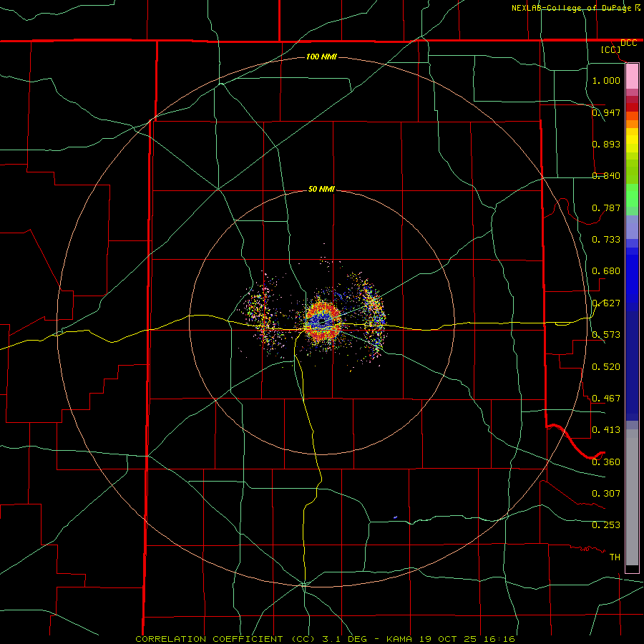Pick the red segment of the color scale
Image resolution: width=644 pixels, height=644 pixels.
point(632,107)
